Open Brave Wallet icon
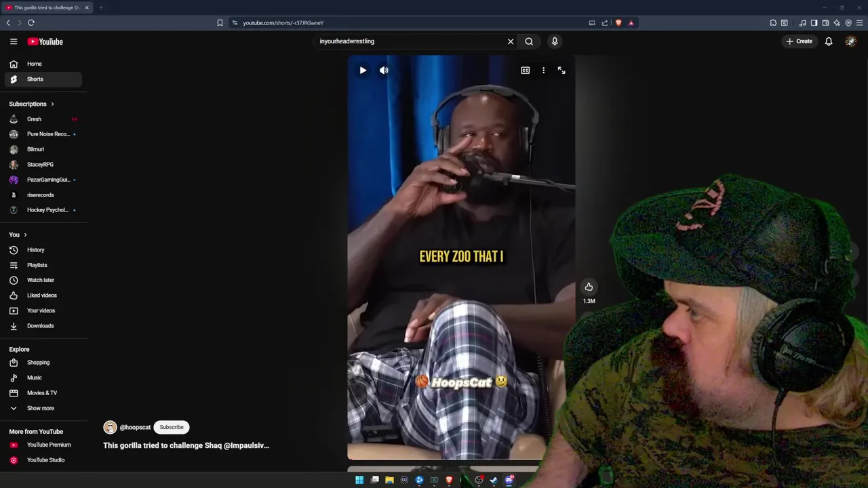868x488 pixels. 825,22
